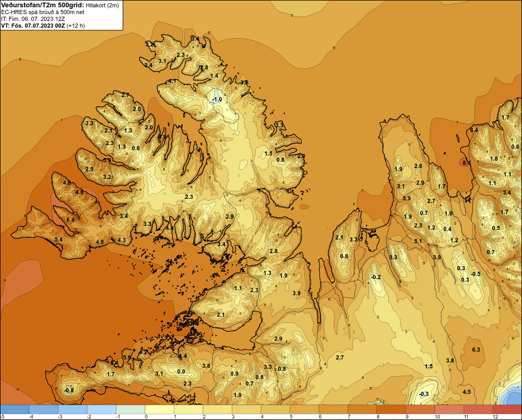This screenshot has width=522, height=420.
Task: Click the '12' label on the legend
Action: [495, 417]
